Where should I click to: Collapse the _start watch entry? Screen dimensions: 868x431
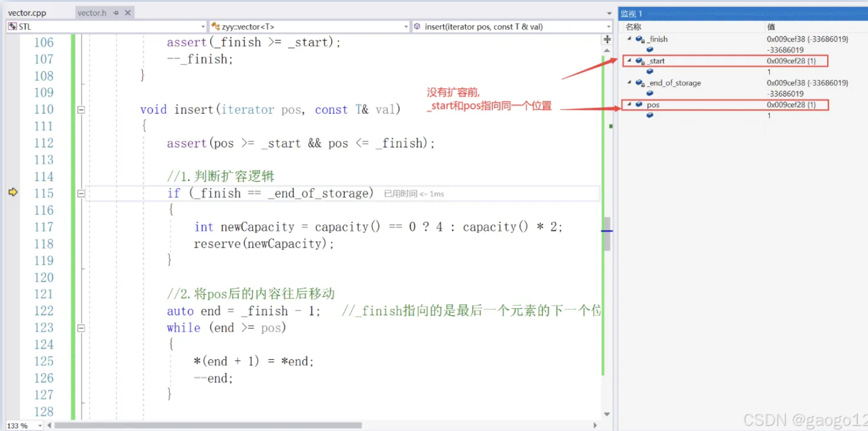point(630,61)
